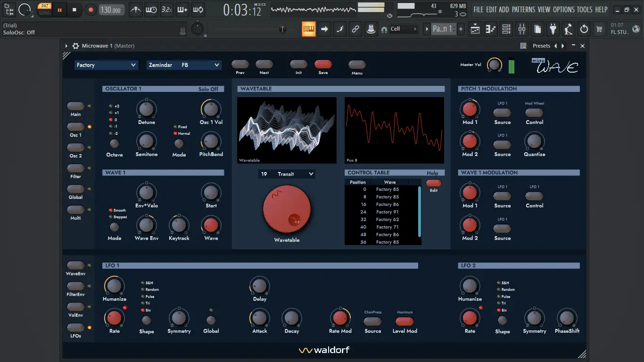Toggle the orange typing keyboard to piano icon
The image size is (644, 362).
pyautogui.click(x=309, y=29)
